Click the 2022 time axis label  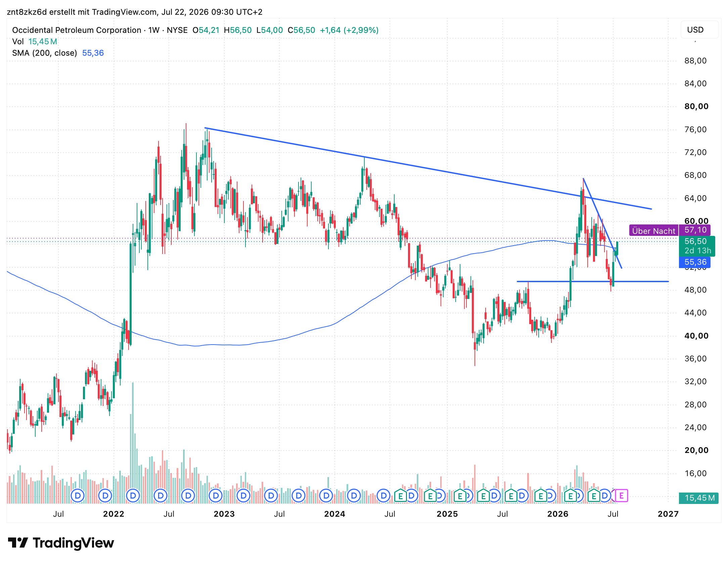[113, 514]
